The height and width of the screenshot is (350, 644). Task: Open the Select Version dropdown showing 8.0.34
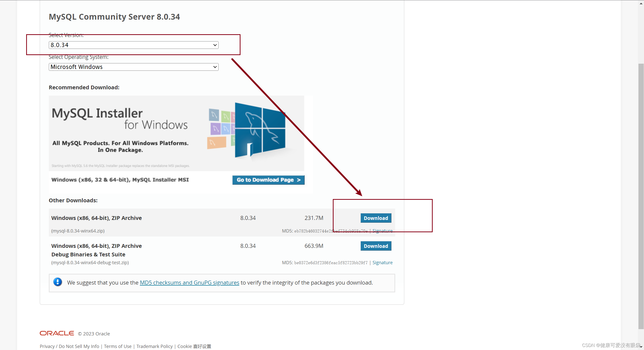pos(134,45)
